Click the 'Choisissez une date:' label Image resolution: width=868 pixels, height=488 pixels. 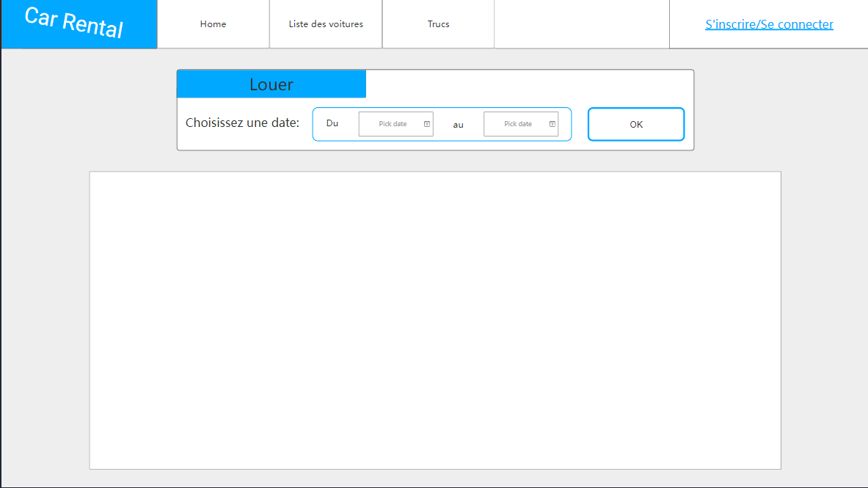click(x=242, y=123)
